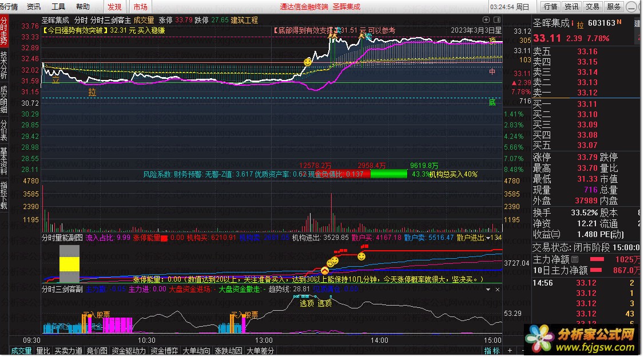This screenshot has width=644, height=357.
Task: Switch to 涨跌动因 bottom tab
Action: tap(229, 351)
